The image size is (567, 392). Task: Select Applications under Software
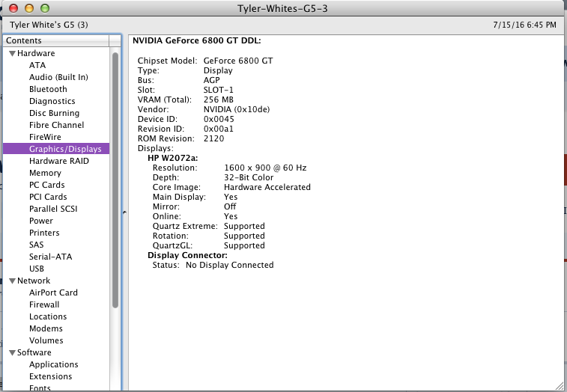tap(53, 364)
